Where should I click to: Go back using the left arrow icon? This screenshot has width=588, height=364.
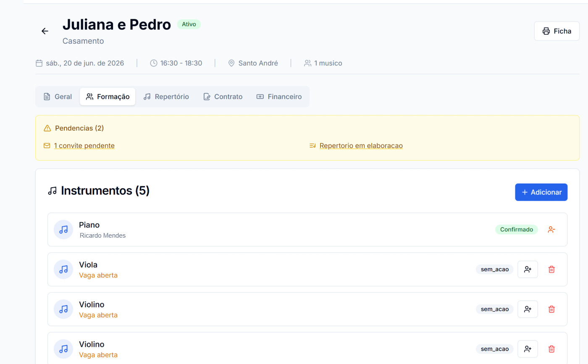pos(45,31)
